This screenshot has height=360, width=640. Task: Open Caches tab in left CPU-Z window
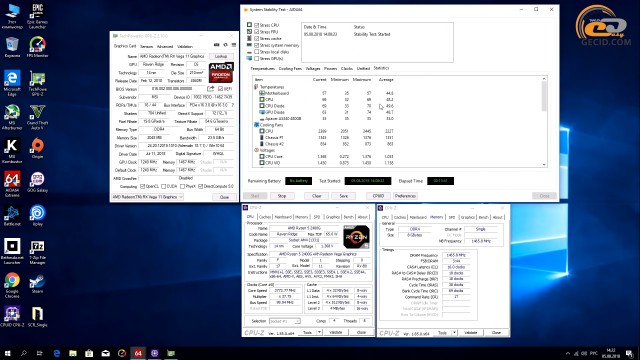[x=264, y=217]
